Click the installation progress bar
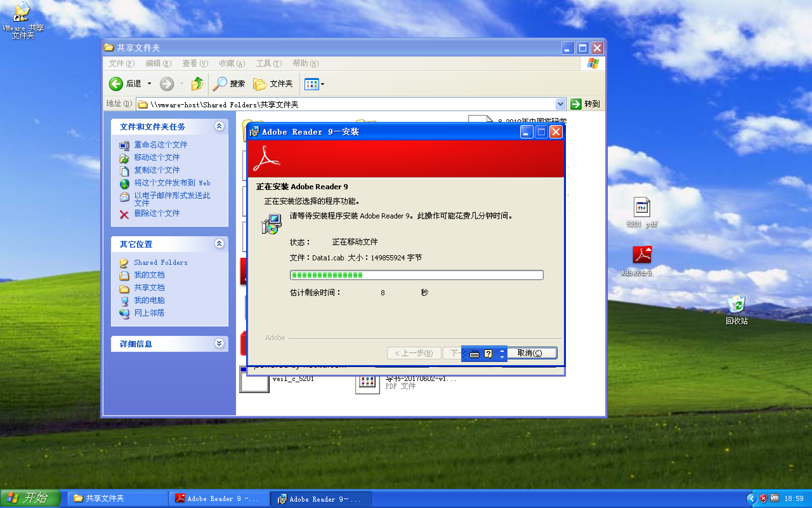Screen dimensions: 812x508 [x=416, y=275]
